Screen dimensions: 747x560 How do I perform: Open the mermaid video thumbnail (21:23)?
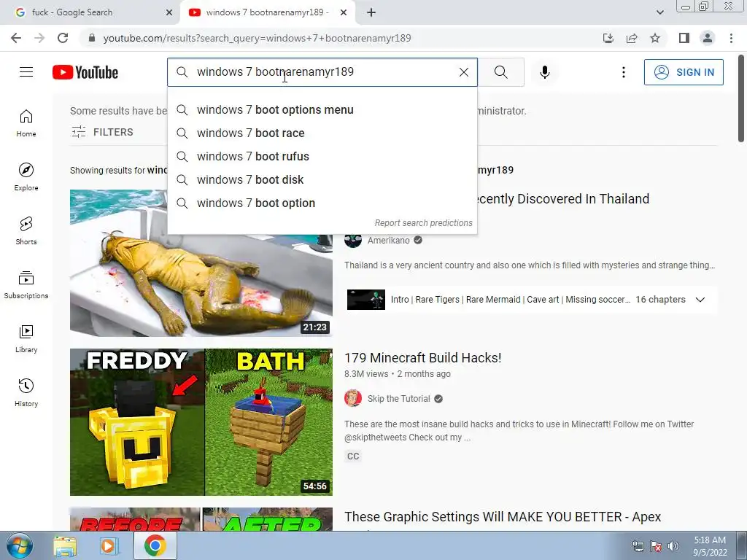point(201,263)
